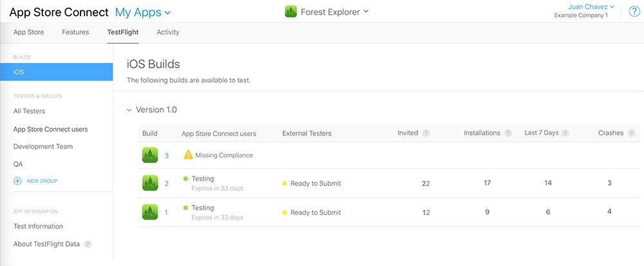The height and width of the screenshot is (266, 644).
Task: Click the plus icon for New Group
Action: point(17,181)
